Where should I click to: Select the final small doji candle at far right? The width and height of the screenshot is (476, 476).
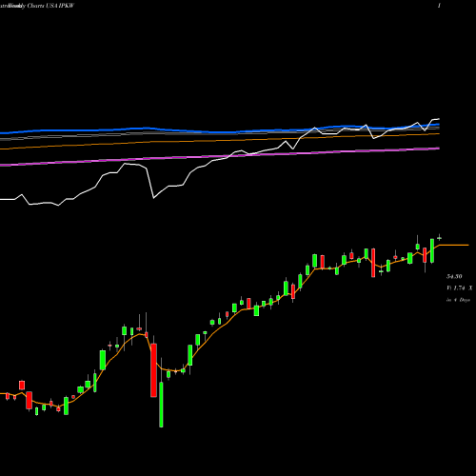tap(440, 238)
